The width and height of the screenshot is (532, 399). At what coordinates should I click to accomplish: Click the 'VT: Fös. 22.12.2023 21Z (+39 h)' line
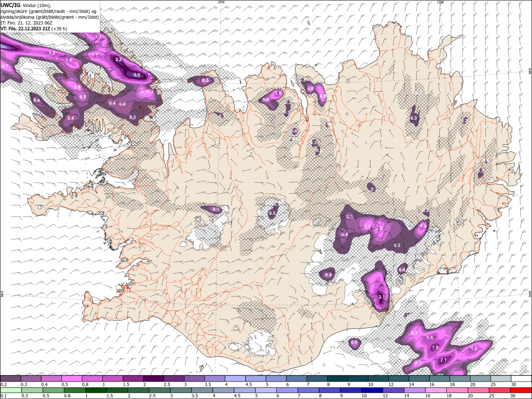coord(34,29)
